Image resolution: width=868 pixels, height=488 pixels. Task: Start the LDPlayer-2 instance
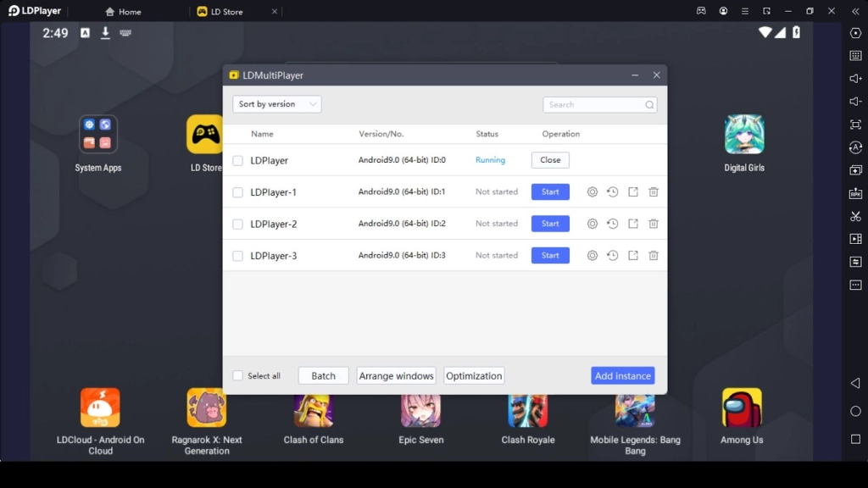tap(550, 224)
